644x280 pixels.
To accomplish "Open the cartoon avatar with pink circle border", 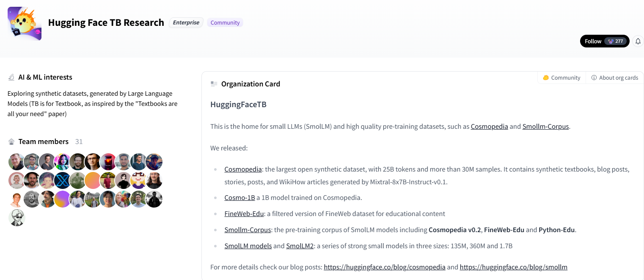I will point(17,180).
